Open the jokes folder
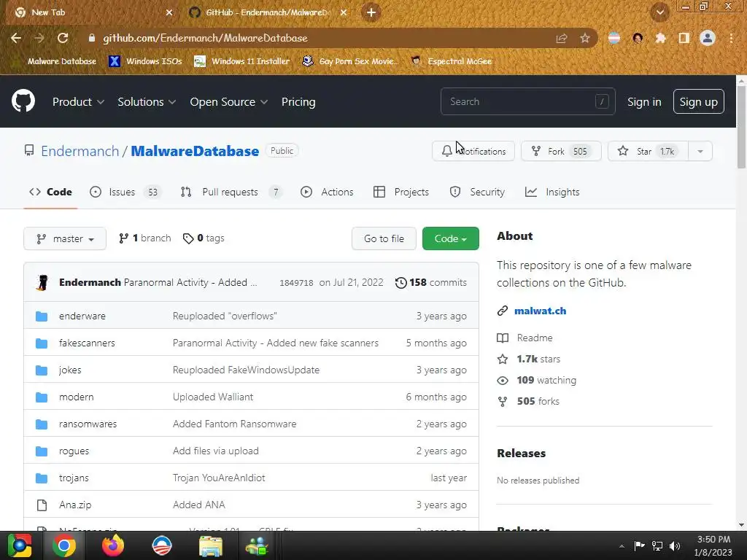Screen dimensions: 747x560 point(70,370)
